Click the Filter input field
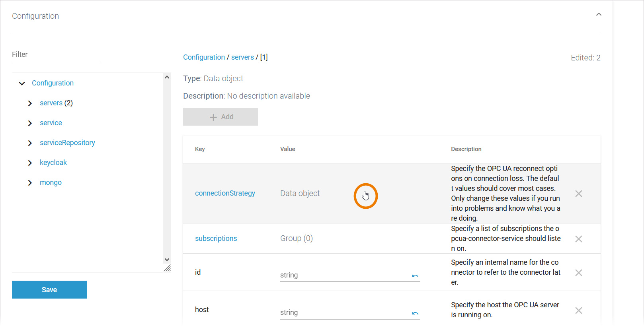This screenshot has width=644, height=326. click(57, 55)
